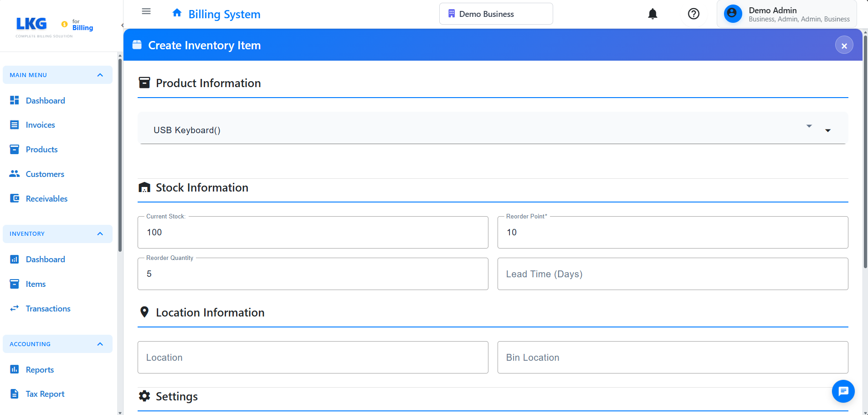Click the Lead Time (Days) field
The height and width of the screenshot is (415, 868).
point(673,274)
